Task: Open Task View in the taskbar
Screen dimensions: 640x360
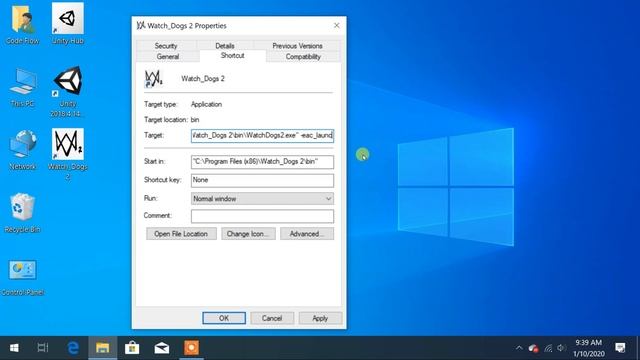Action: [42, 348]
